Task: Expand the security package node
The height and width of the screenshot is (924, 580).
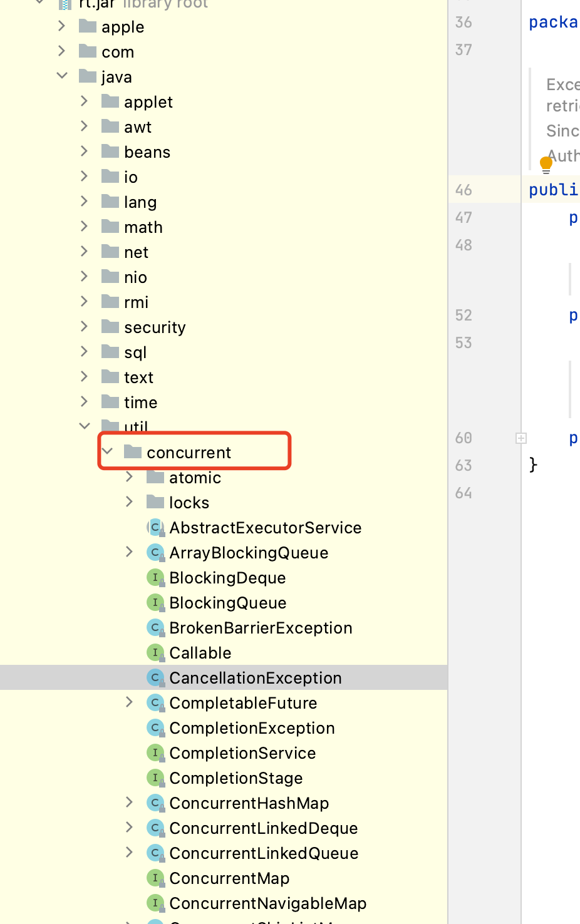Action: point(85,327)
